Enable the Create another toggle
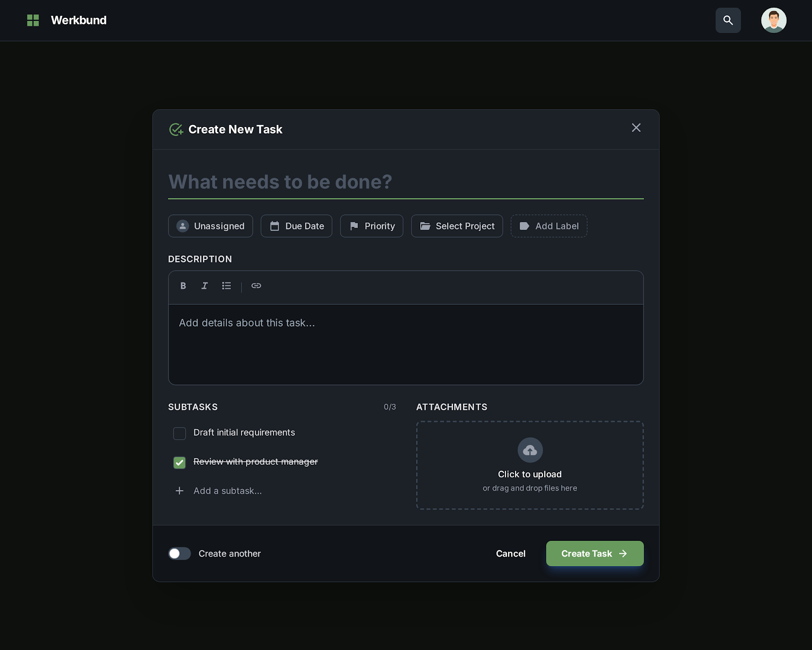Viewport: 812px width, 650px height. point(179,554)
